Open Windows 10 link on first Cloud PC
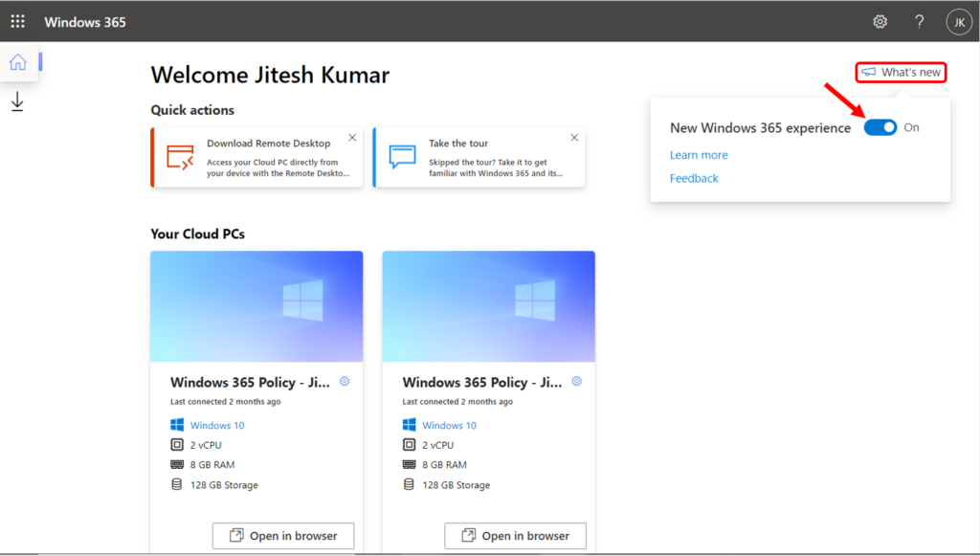The width and height of the screenshot is (980, 556). [217, 426]
